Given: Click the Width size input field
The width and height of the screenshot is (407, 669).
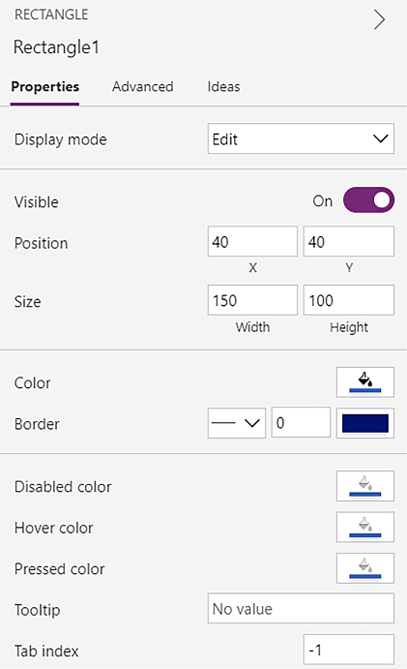Looking at the screenshot, I should 253,300.
